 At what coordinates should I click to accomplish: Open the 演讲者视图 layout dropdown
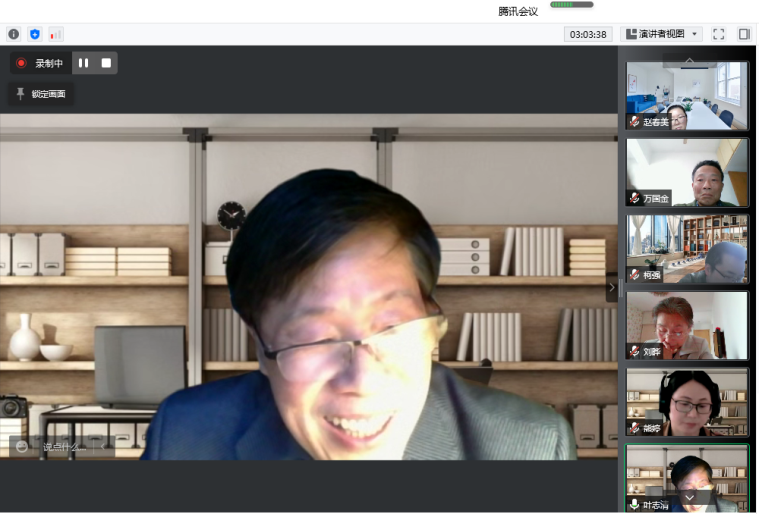661,34
